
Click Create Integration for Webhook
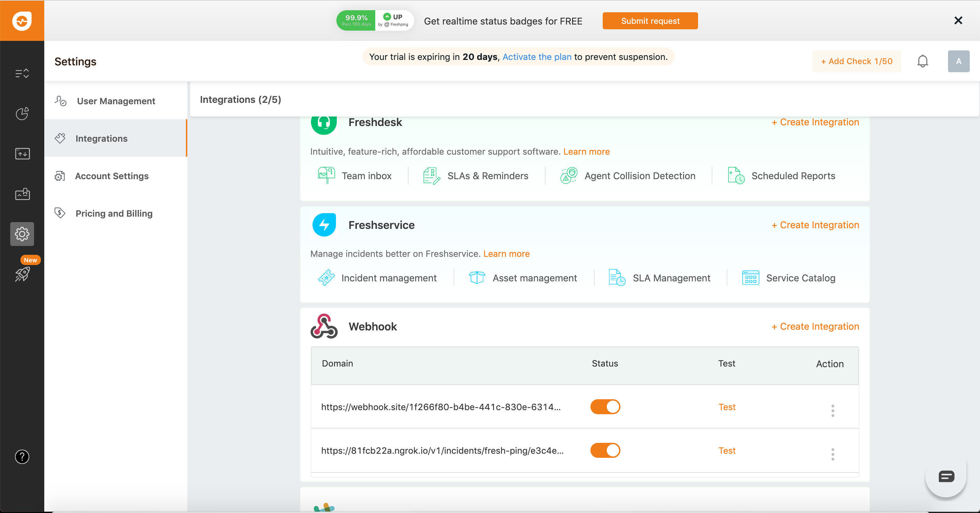[x=815, y=327]
